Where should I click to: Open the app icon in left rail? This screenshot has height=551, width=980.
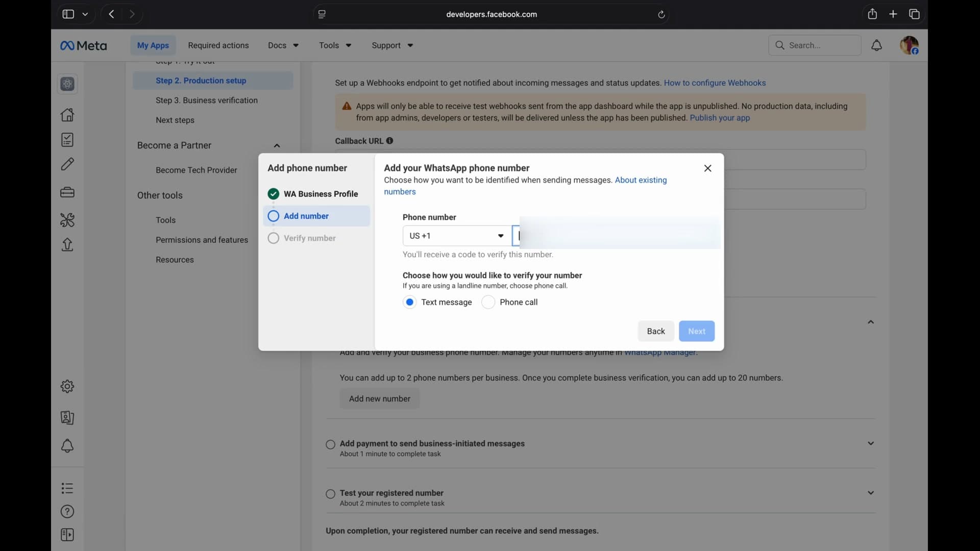click(67, 84)
